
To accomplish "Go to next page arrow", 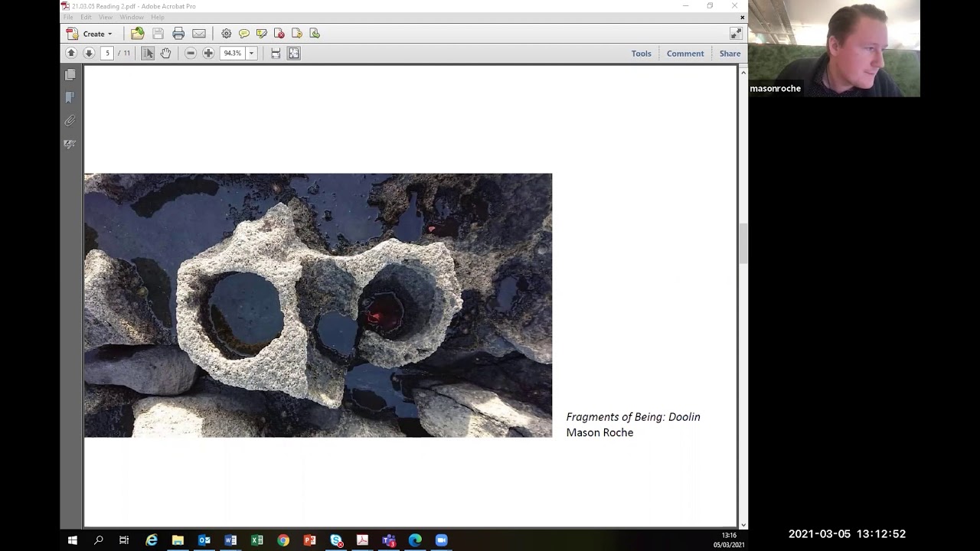I will [89, 53].
